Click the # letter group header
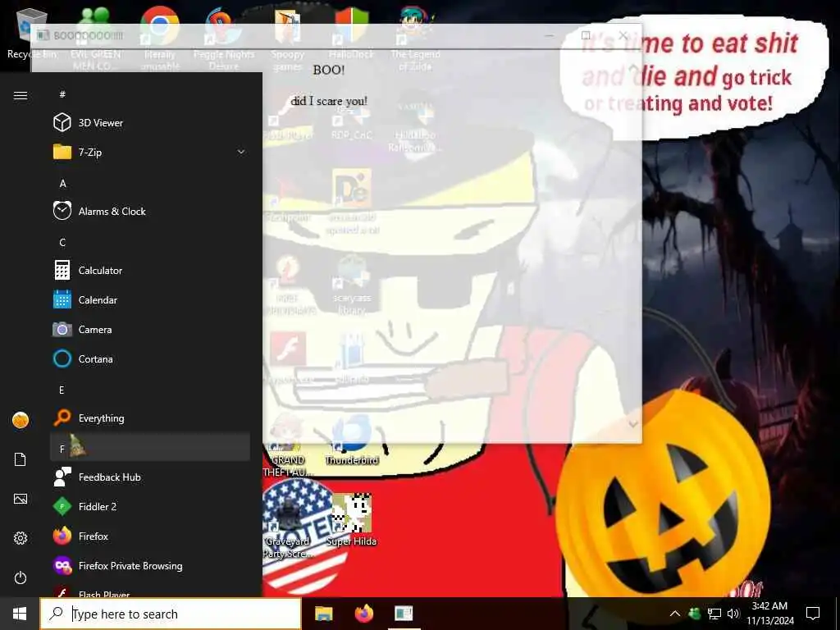This screenshot has height=630, width=840. (150, 94)
